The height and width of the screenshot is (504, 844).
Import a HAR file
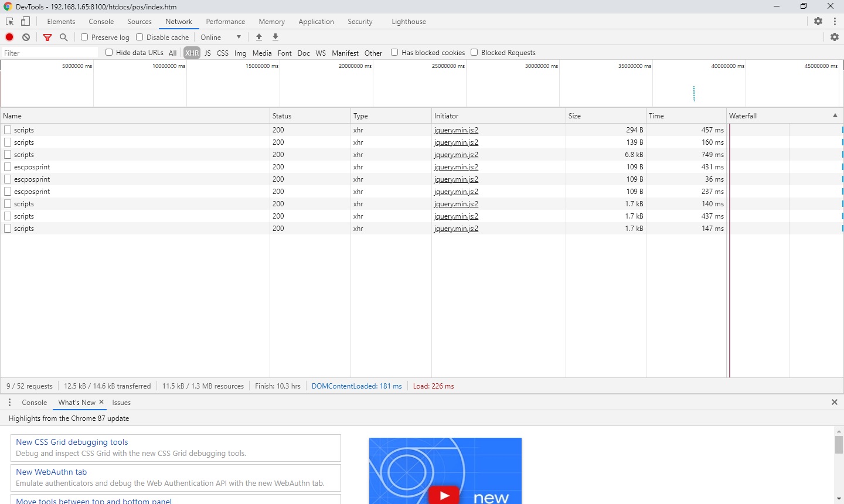[259, 37]
